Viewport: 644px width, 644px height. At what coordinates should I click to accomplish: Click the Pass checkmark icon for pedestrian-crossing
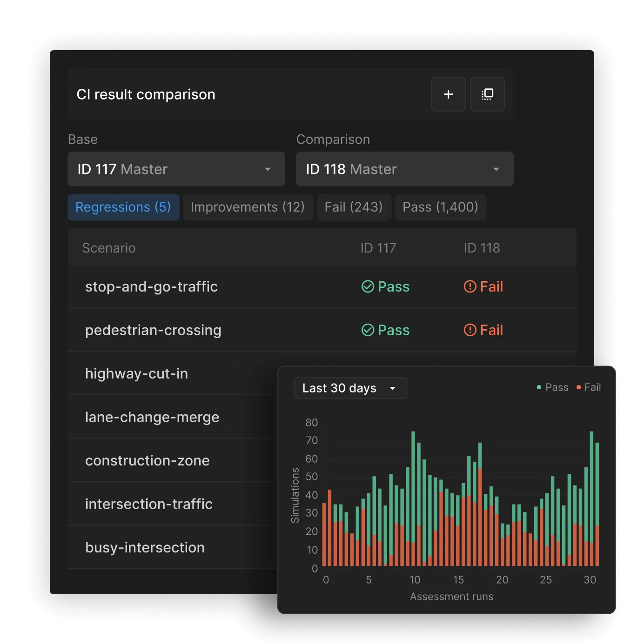pyautogui.click(x=368, y=330)
